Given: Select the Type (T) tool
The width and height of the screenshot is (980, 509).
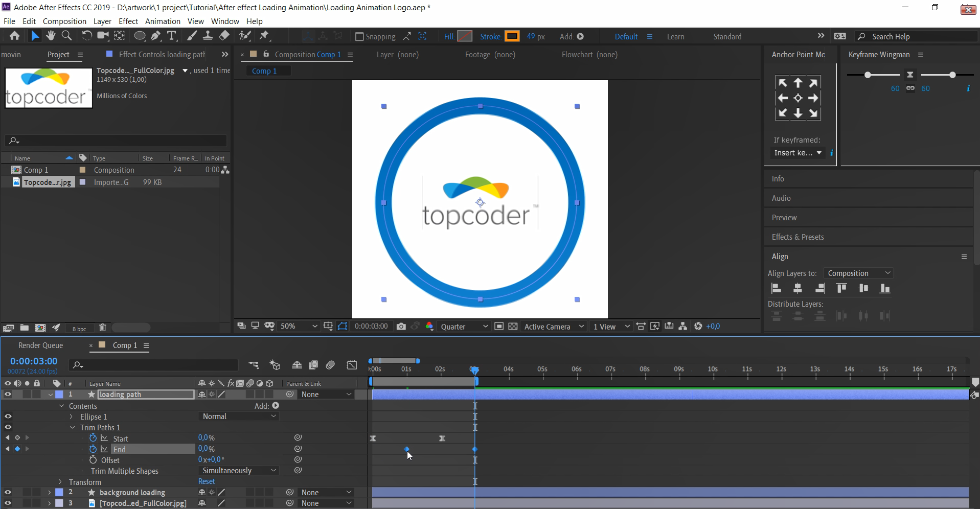Looking at the screenshot, I should click(172, 36).
